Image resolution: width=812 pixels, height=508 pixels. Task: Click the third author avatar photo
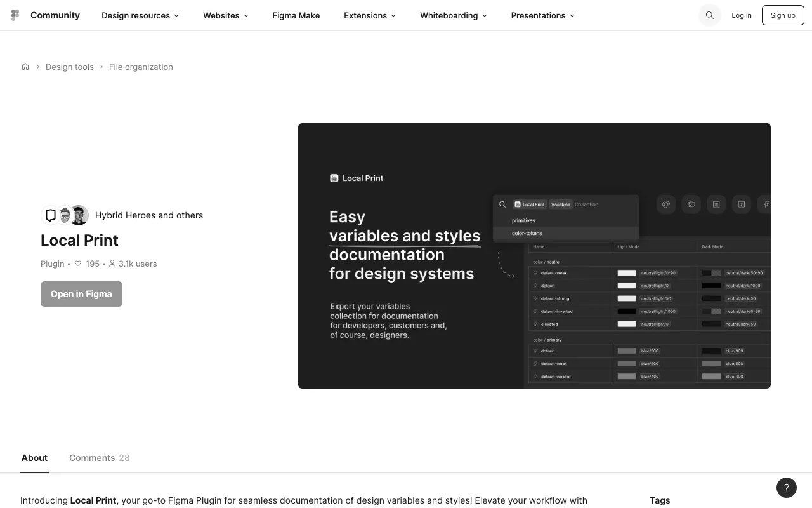(x=79, y=215)
